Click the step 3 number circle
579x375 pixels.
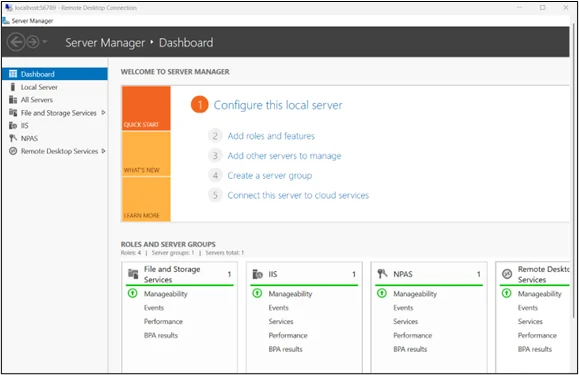215,156
